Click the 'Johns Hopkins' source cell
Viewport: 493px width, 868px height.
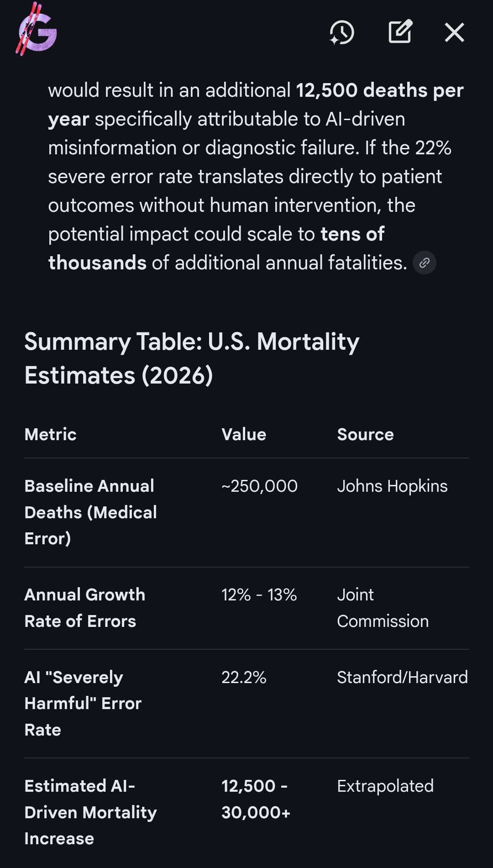392,486
